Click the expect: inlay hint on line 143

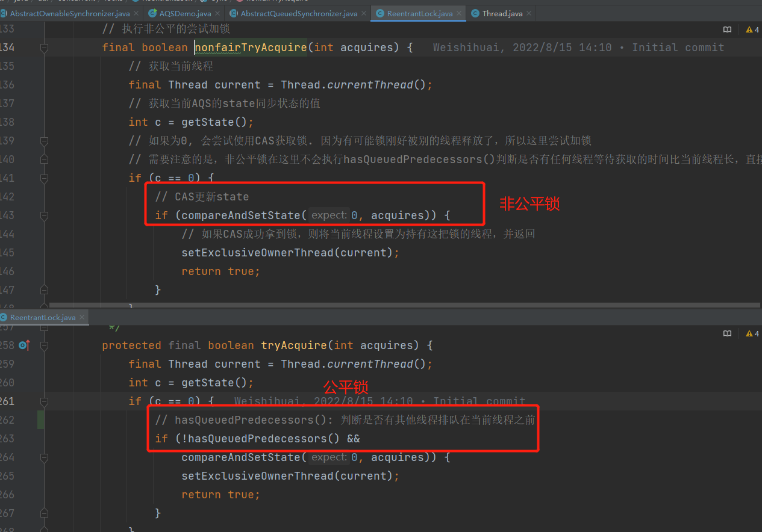pos(328,215)
